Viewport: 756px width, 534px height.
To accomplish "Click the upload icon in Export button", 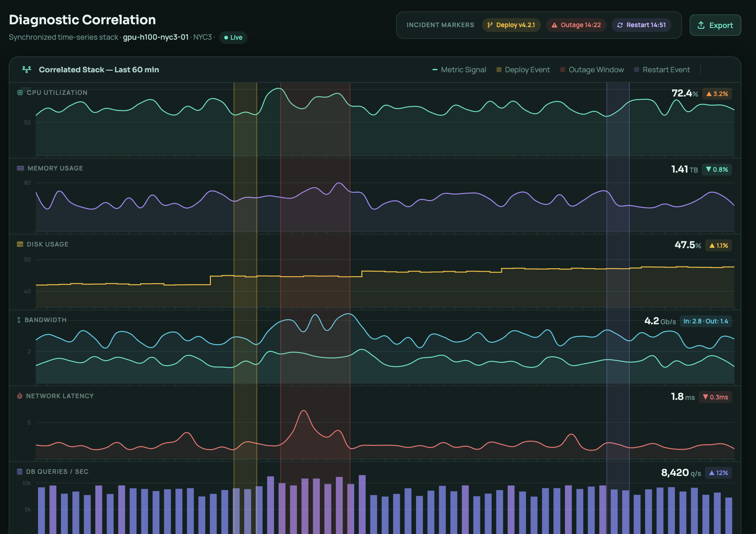I will pyautogui.click(x=701, y=25).
